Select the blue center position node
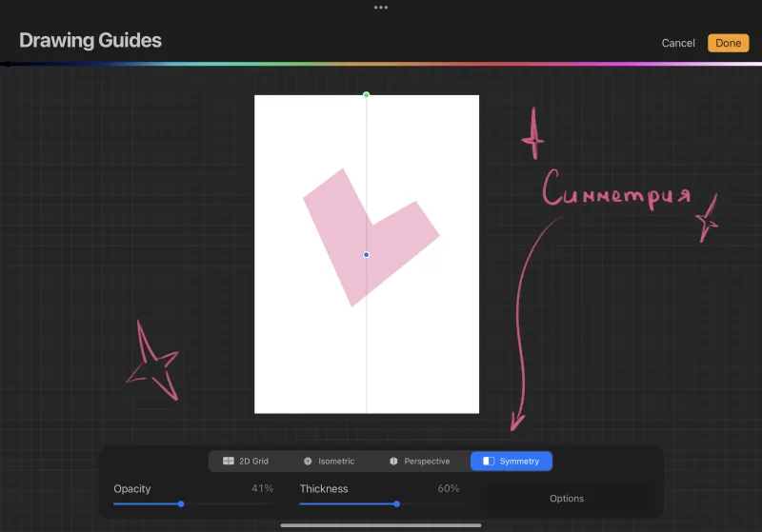Image resolution: width=762 pixels, height=532 pixels. click(x=366, y=254)
